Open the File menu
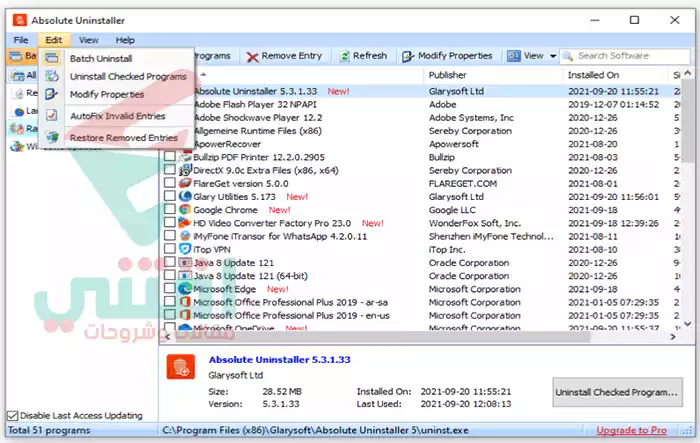The height and width of the screenshot is (443, 700). pos(21,40)
